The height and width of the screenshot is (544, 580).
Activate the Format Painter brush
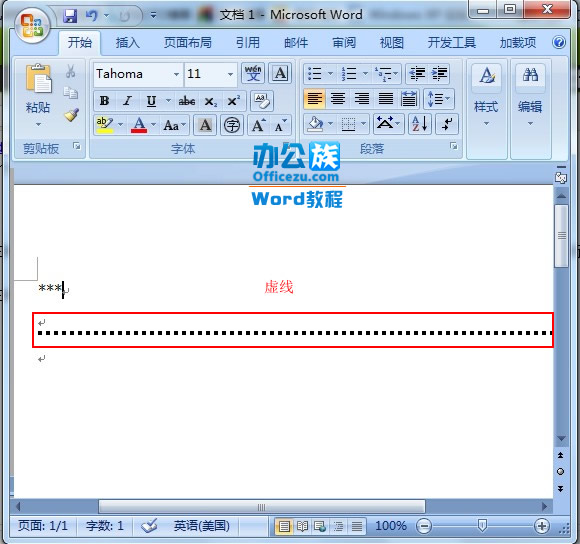click(71, 115)
